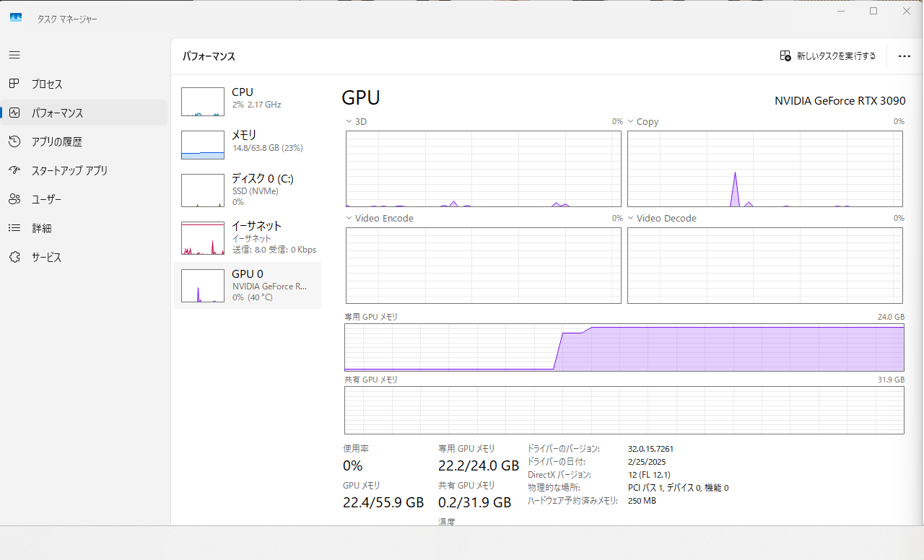This screenshot has width=924, height=560.
Task: Select the イーサネット performance item
Action: click(248, 237)
